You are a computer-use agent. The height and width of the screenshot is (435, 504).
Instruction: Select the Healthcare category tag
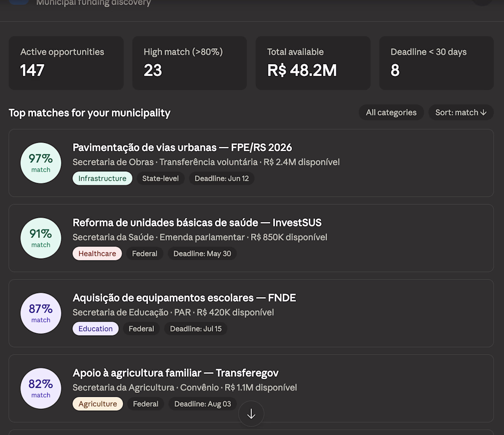[x=97, y=254]
